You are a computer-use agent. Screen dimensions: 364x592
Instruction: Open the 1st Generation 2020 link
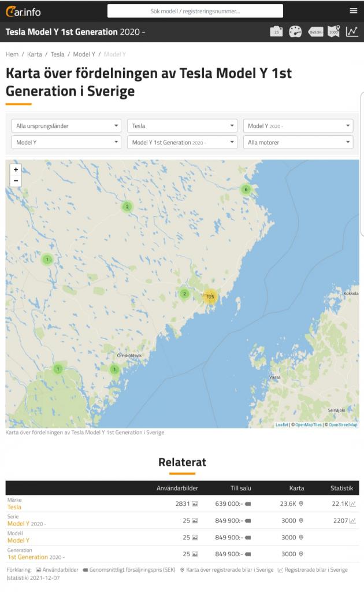(36, 557)
